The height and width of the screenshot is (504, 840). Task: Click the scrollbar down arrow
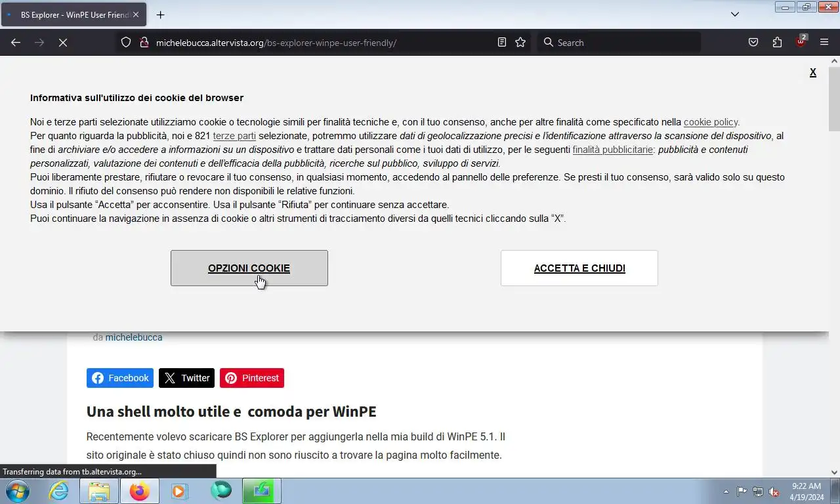(x=834, y=472)
